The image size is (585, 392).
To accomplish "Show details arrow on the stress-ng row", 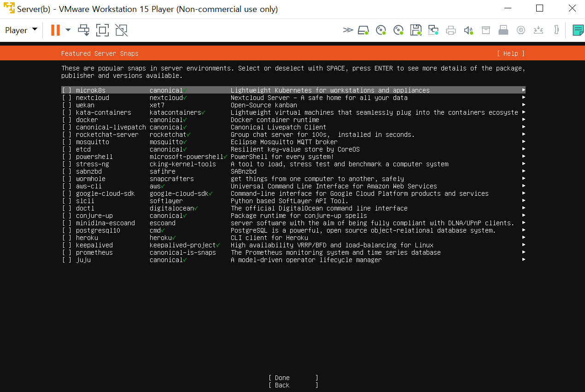I will (x=524, y=164).
